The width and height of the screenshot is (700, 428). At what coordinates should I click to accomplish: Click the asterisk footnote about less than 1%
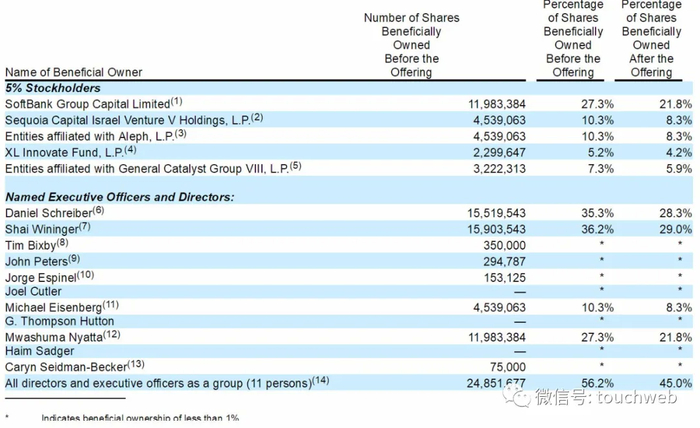[138, 418]
